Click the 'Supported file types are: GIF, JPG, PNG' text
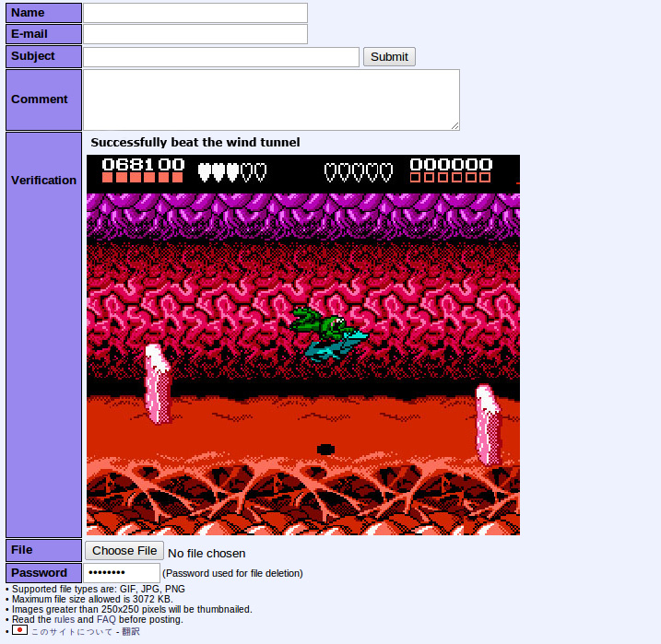The height and width of the screenshot is (644, 661). [99, 589]
